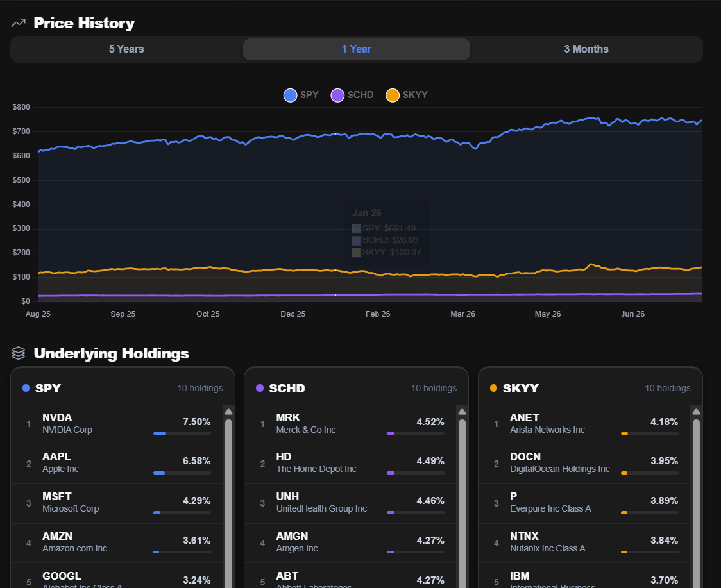This screenshot has height=588, width=721.
Task: Toggle the SKYY series in the legend
Action: tap(407, 95)
